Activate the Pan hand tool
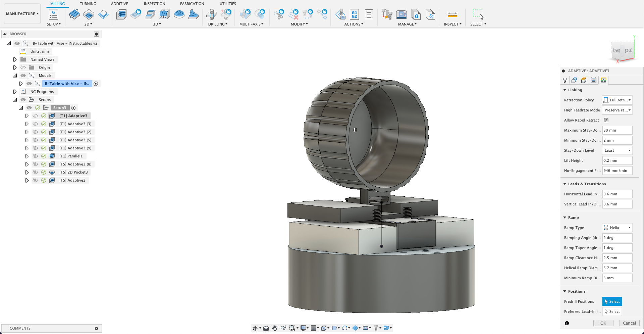 [x=275, y=328]
